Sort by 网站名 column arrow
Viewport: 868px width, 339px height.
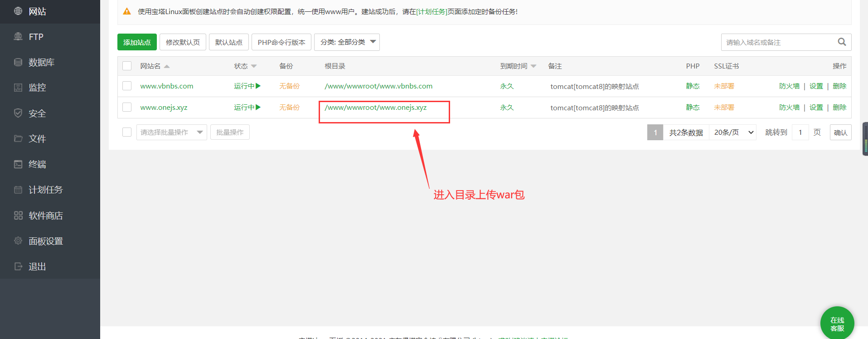167,66
